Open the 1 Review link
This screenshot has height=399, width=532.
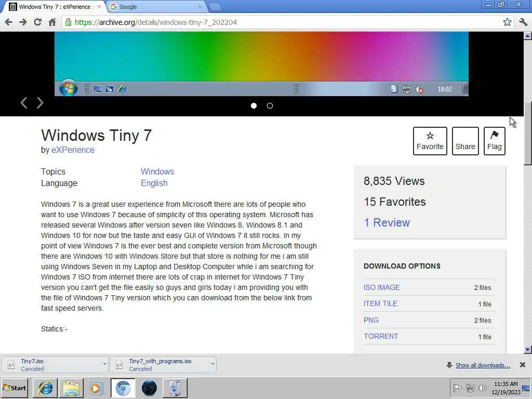pyautogui.click(x=387, y=222)
